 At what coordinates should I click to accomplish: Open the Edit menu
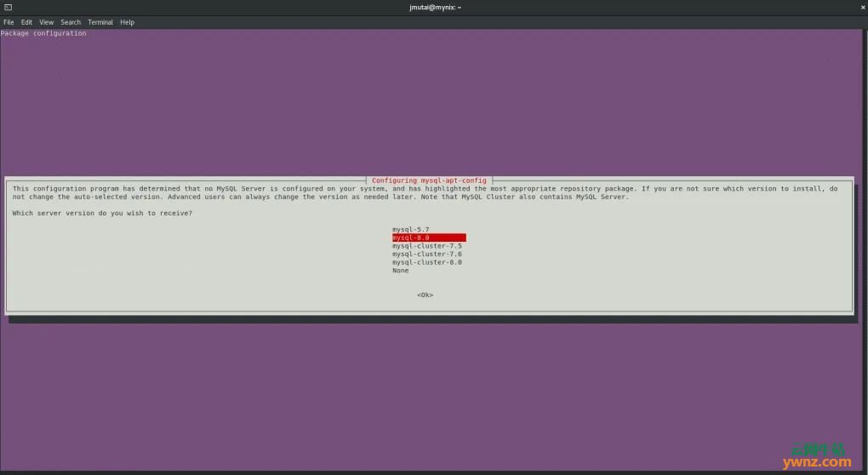(x=26, y=22)
